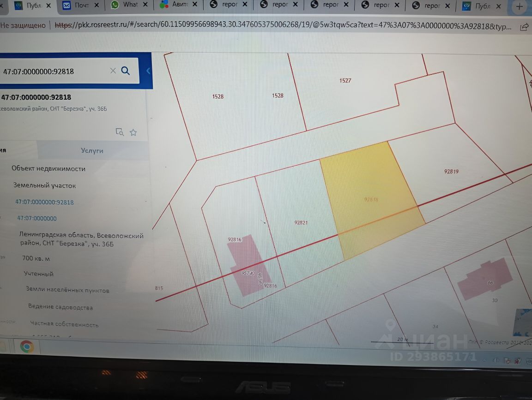The width and height of the screenshot is (532, 400).
Task: Clear the cadastral number search field
Action: (113, 71)
